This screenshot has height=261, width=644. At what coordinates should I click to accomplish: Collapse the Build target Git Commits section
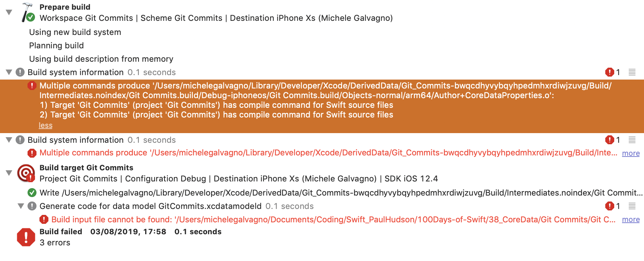coord(9,173)
